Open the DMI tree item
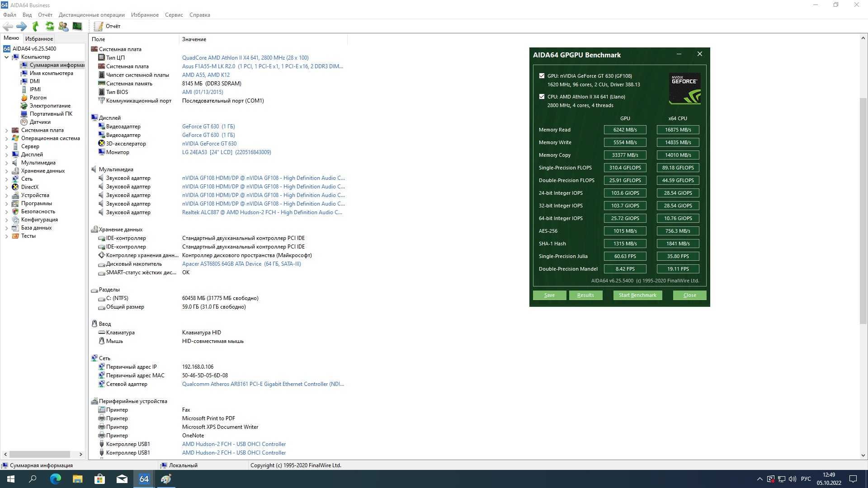The width and height of the screenshot is (868, 488). [34, 81]
